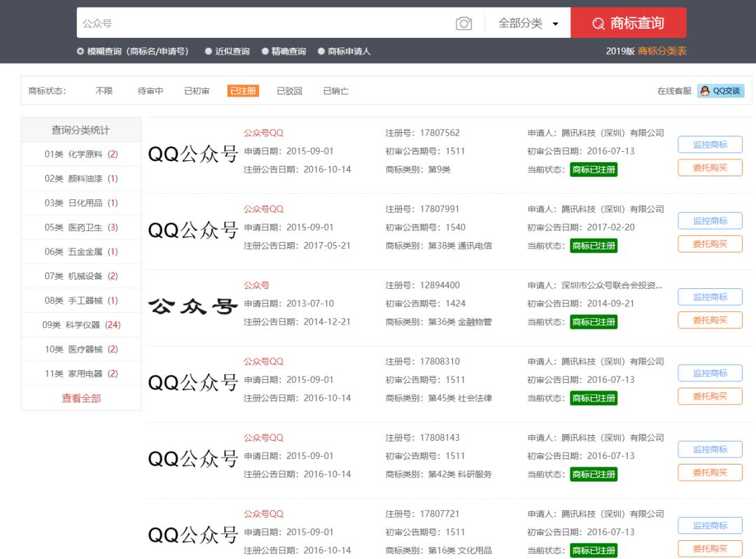Click 监控商标 for registration 17808310

pyautogui.click(x=710, y=373)
